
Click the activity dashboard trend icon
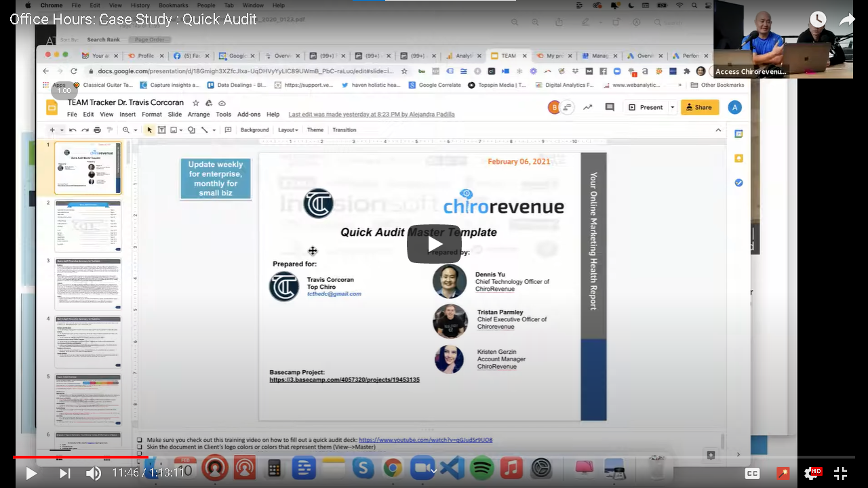click(x=587, y=107)
